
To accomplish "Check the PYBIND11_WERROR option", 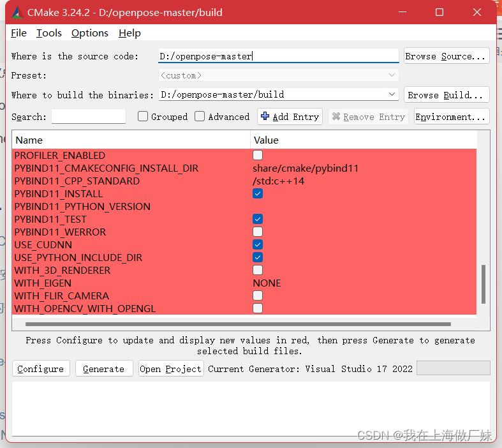I will click(x=258, y=232).
